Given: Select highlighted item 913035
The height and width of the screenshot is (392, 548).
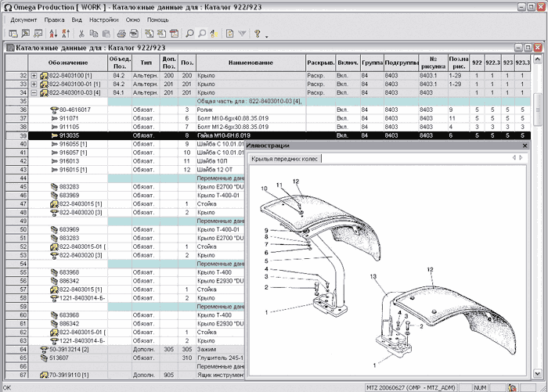Looking at the screenshot, I should (x=69, y=135).
